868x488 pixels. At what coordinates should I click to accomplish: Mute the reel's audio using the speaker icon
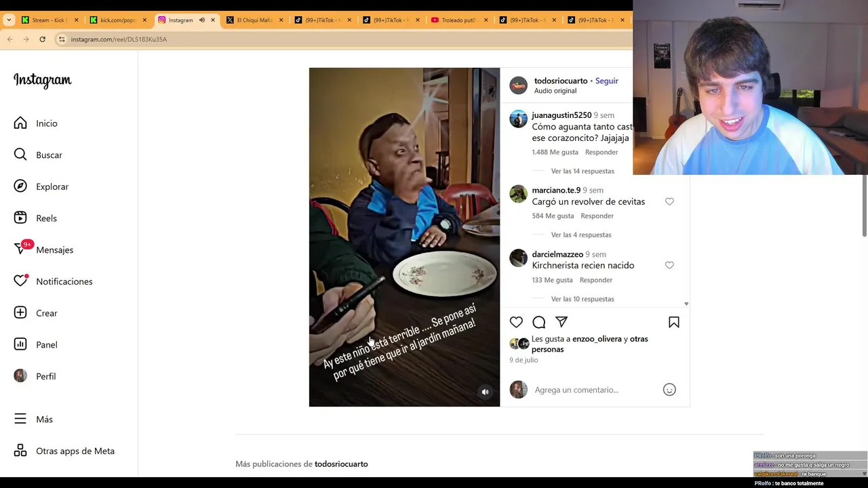(485, 392)
